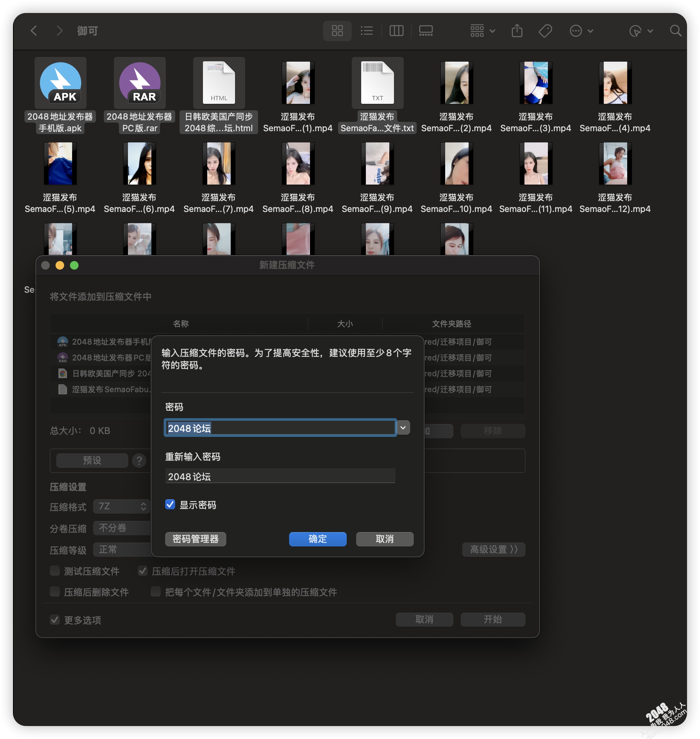Switch Finder to column view
The height and width of the screenshot is (739, 700).
[x=396, y=31]
